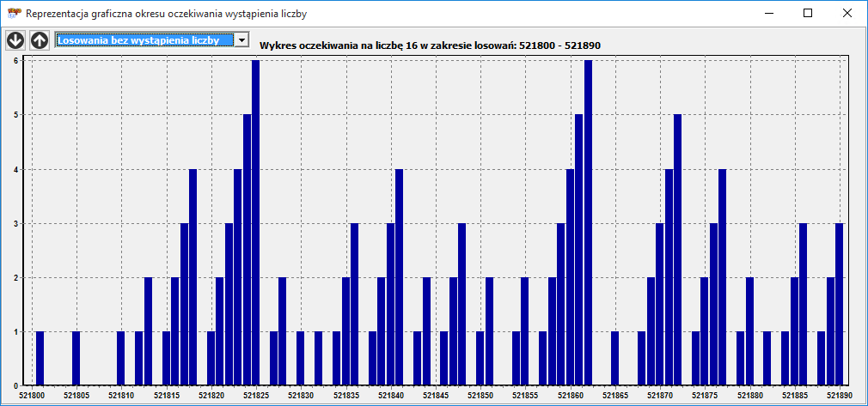
Task: Click the application icon in title bar
Action: [x=14, y=14]
